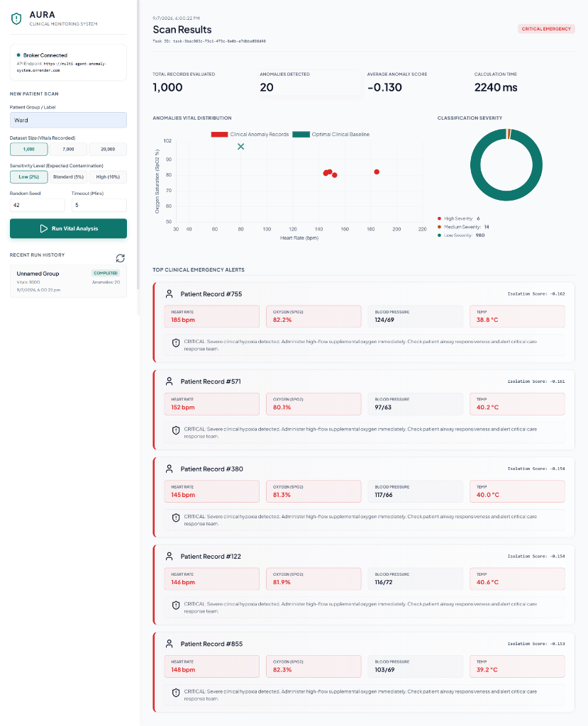Click the shield alert icon in Record #755 message
This screenshot has width=588, height=726.
(176, 343)
